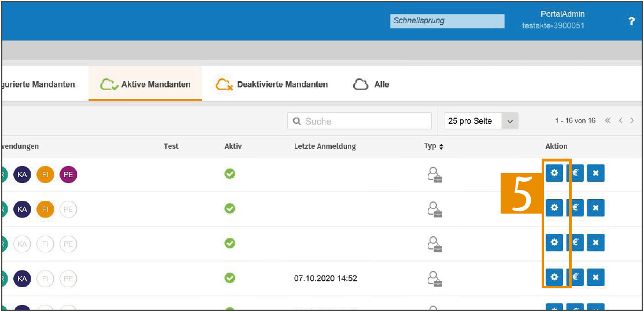Click X delete button in 07.10.2020 14:52 row
644x312 pixels.
pyautogui.click(x=595, y=278)
